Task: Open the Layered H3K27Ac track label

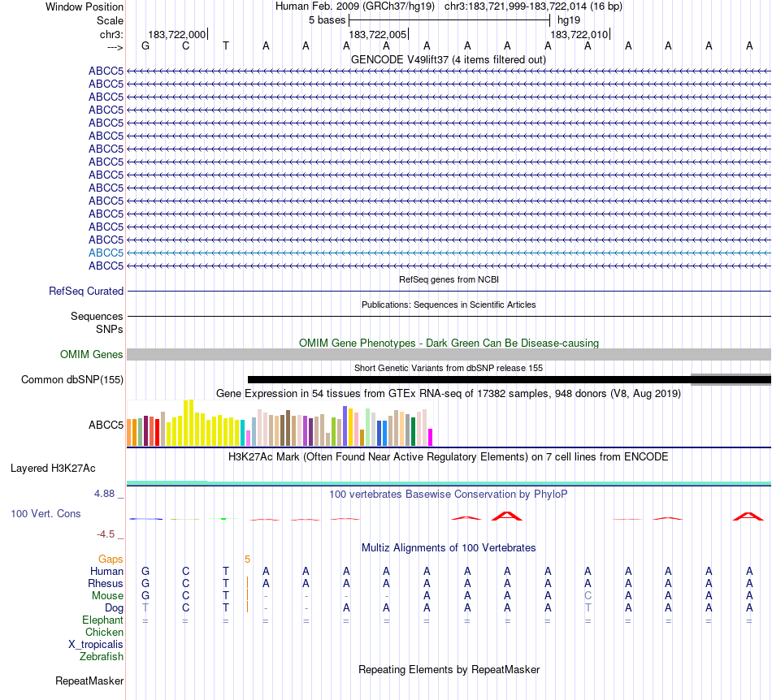Action: [53, 469]
